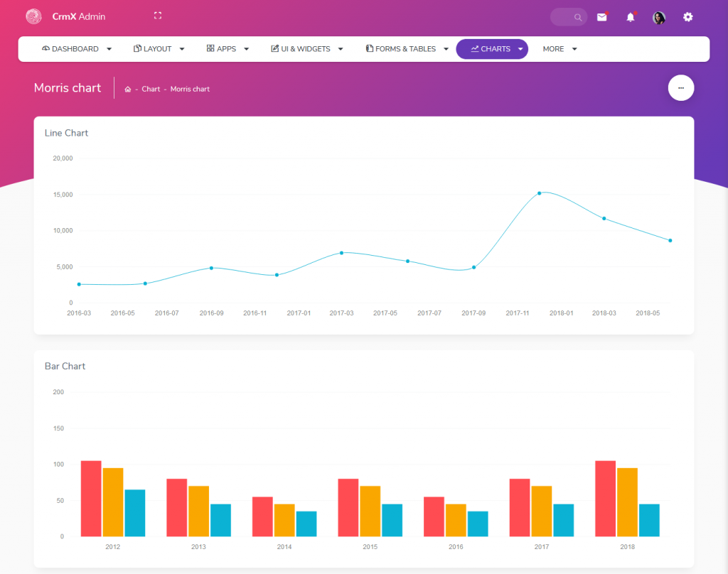This screenshot has height=574, width=728.
Task: Click the search magnifier icon
Action: (578, 17)
